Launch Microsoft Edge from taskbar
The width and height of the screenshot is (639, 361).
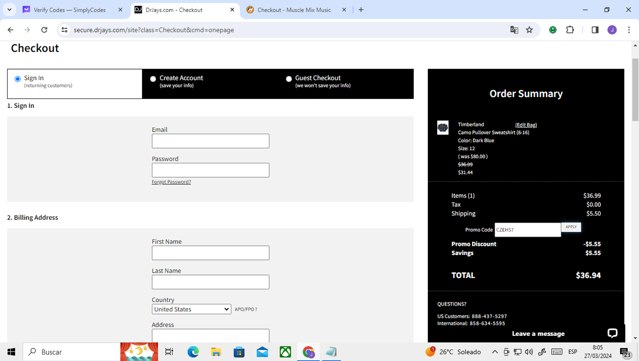(193, 352)
